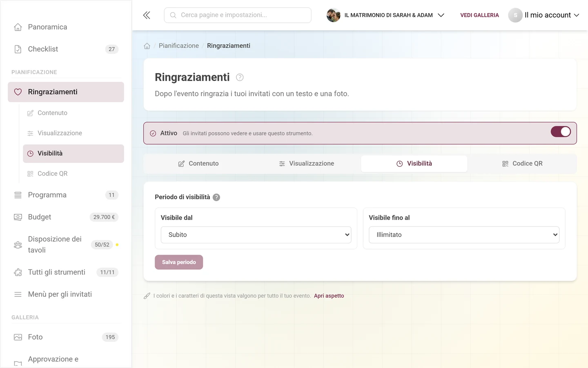Screen dimensions: 588x368
Task: Click the account avatar circle
Action: (515, 15)
